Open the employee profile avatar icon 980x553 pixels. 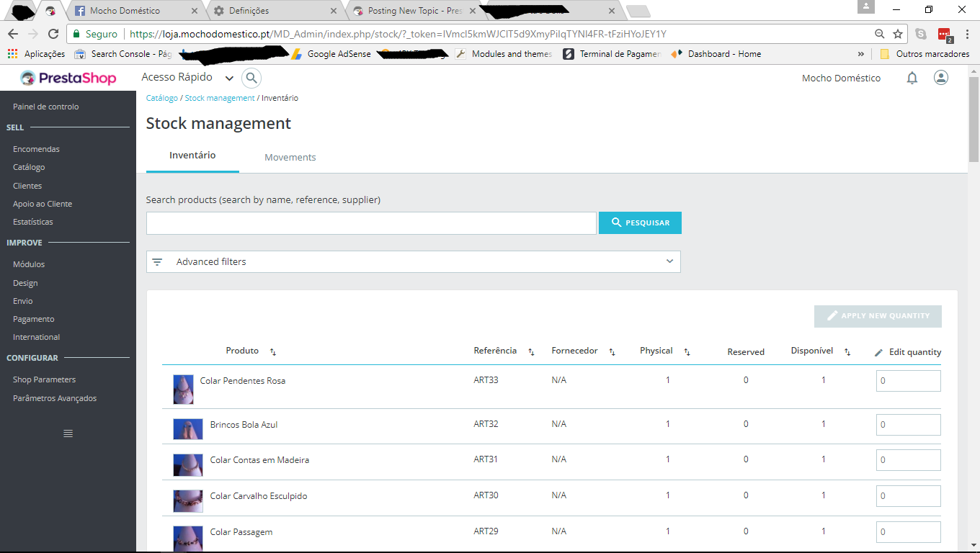[x=941, y=78]
